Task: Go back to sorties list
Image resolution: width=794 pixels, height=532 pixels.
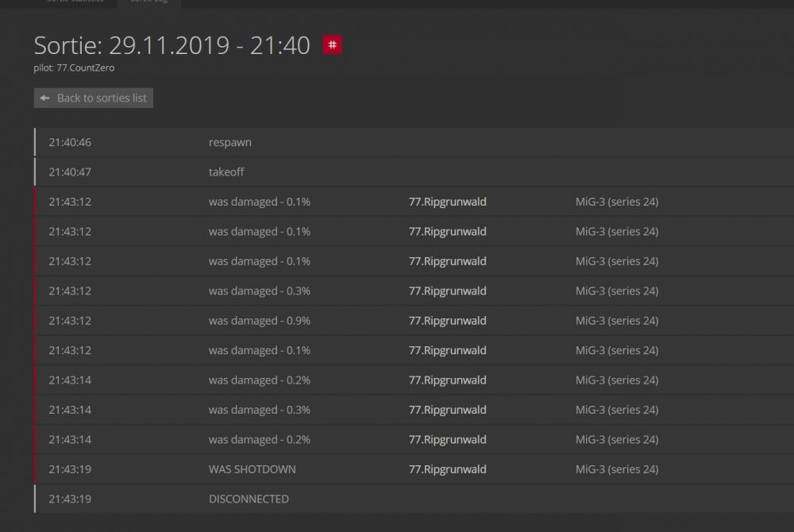Action: click(94, 98)
